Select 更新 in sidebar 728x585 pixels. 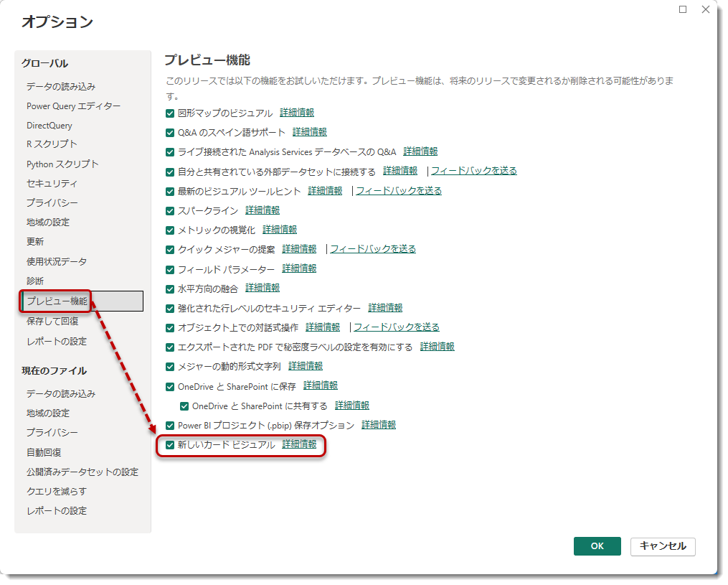click(x=35, y=242)
